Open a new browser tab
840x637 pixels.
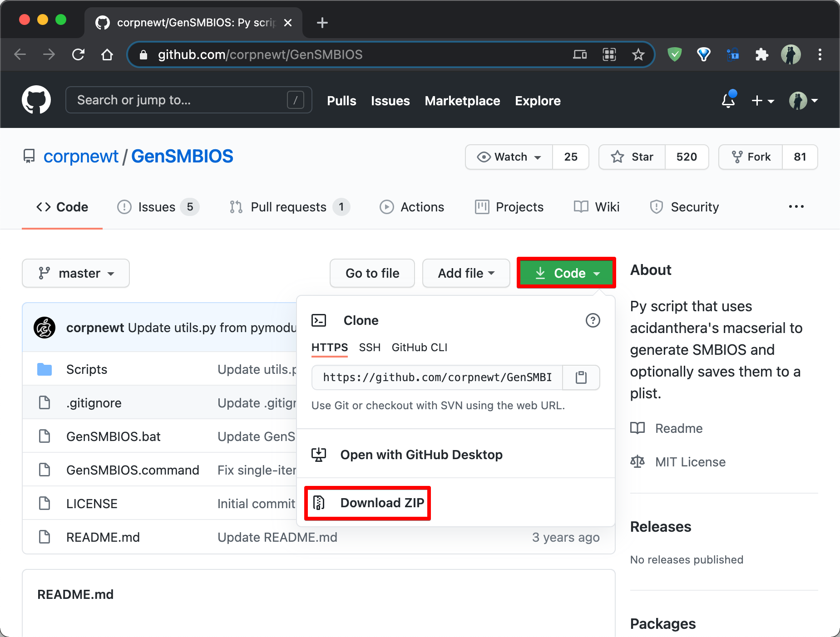pyautogui.click(x=322, y=23)
